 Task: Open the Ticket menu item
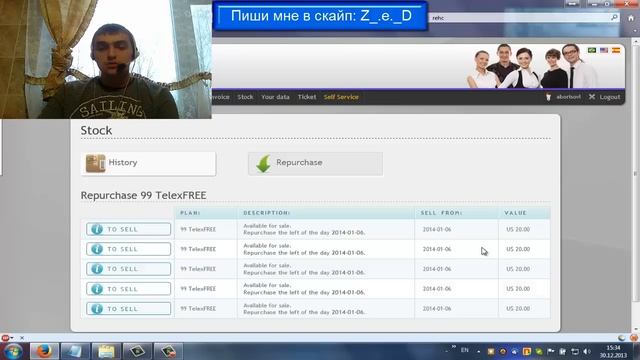point(307,97)
